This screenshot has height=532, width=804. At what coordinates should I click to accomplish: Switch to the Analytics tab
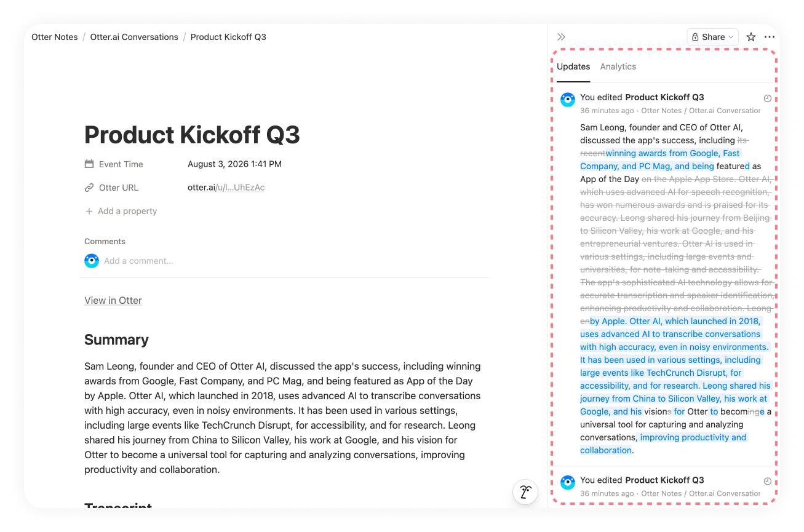(618, 66)
